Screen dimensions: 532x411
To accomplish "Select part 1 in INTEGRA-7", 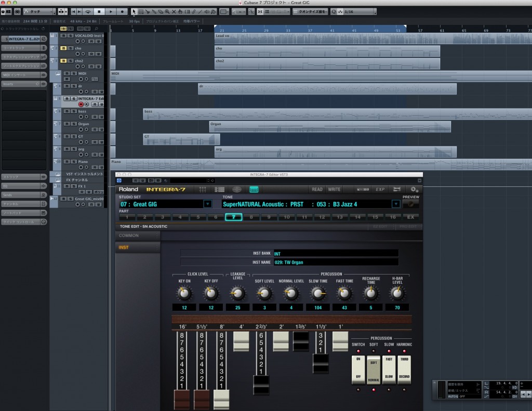I will tap(127, 217).
